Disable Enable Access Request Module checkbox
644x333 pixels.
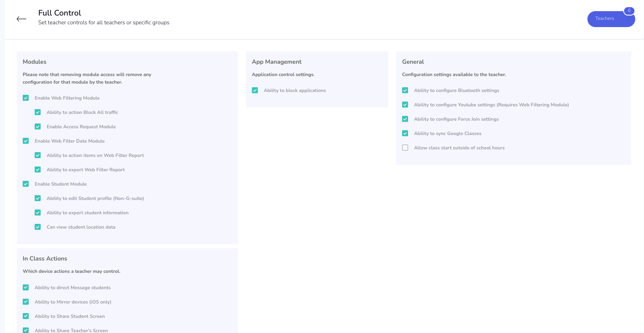click(38, 127)
